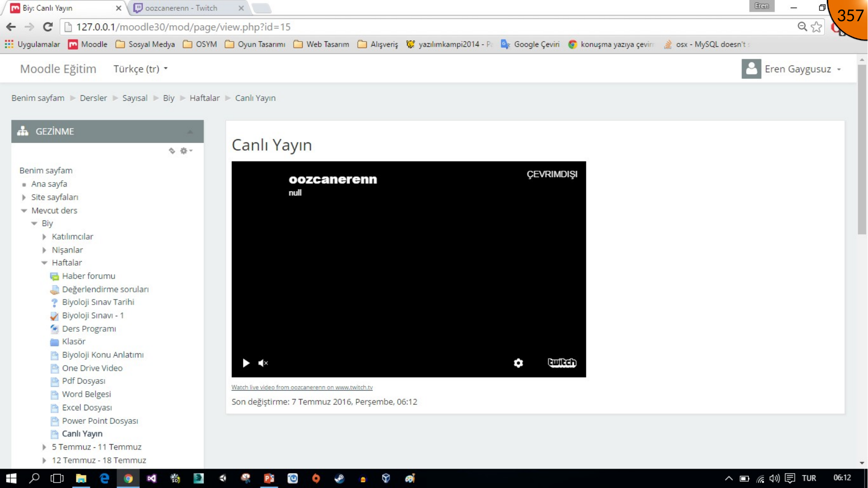Viewport: 868px width, 488px height.
Task: Open Ana sayfa in navigation tree
Action: click(49, 184)
